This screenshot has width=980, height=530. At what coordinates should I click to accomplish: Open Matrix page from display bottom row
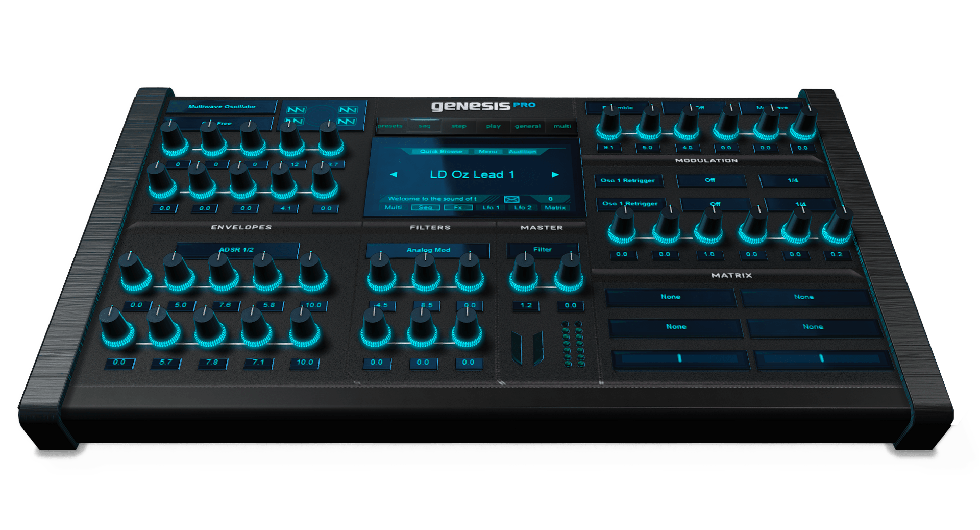click(x=555, y=207)
